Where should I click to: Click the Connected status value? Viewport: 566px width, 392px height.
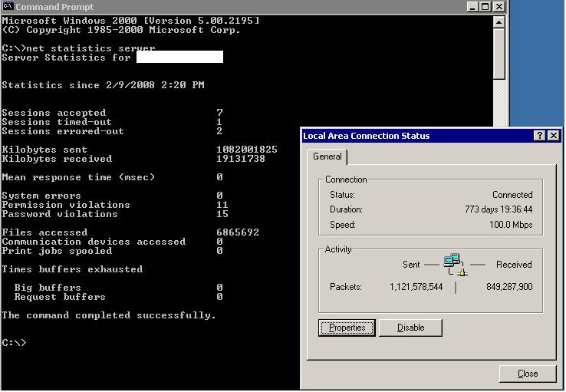[512, 195]
